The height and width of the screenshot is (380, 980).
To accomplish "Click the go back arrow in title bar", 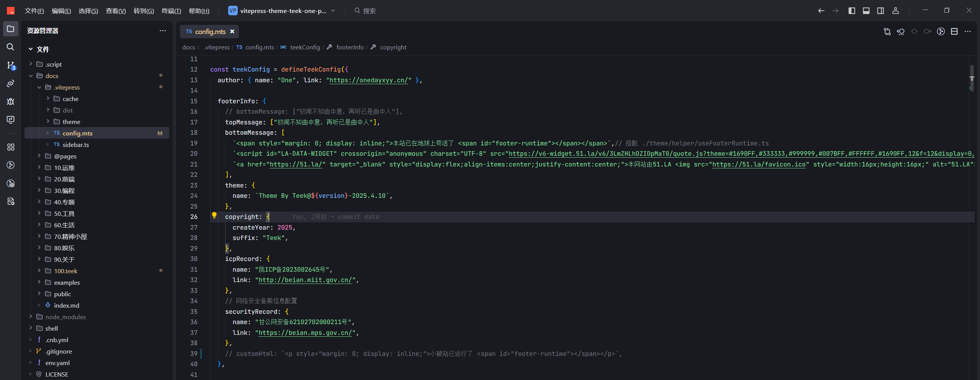I will tap(821, 11).
